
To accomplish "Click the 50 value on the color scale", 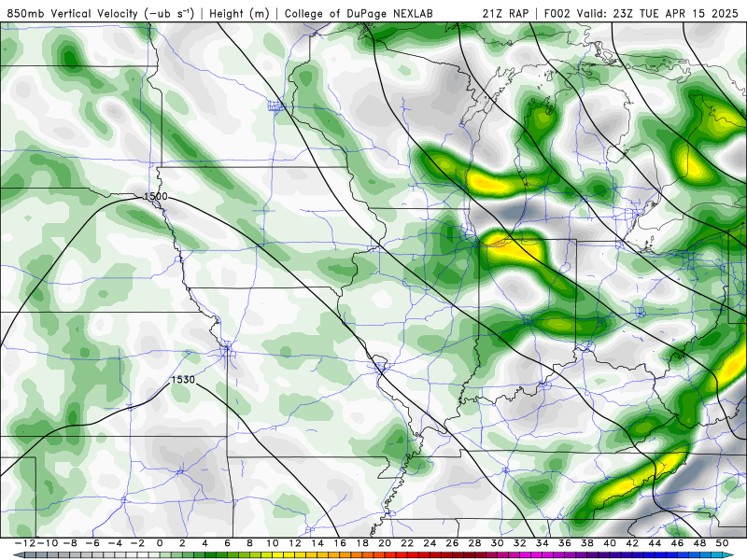I will click(x=722, y=543).
